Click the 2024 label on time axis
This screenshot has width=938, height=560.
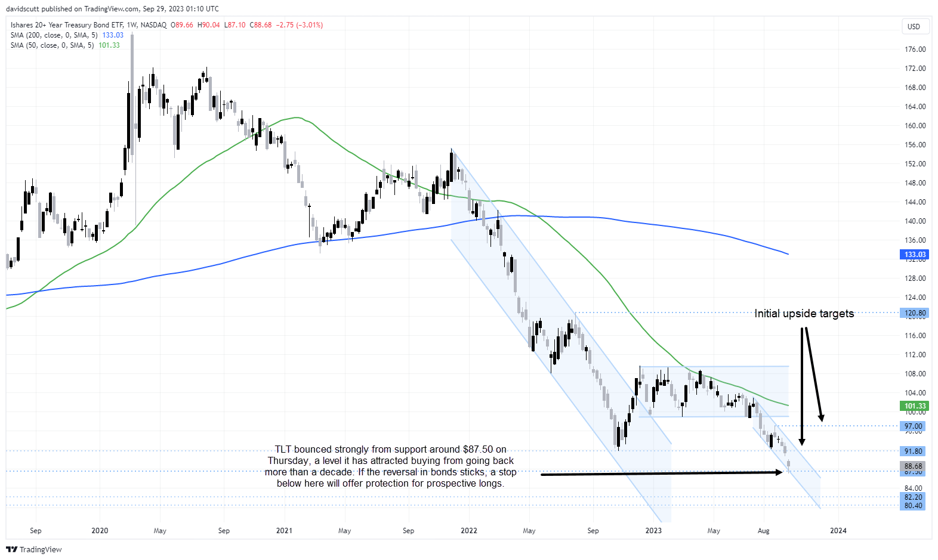[838, 531]
